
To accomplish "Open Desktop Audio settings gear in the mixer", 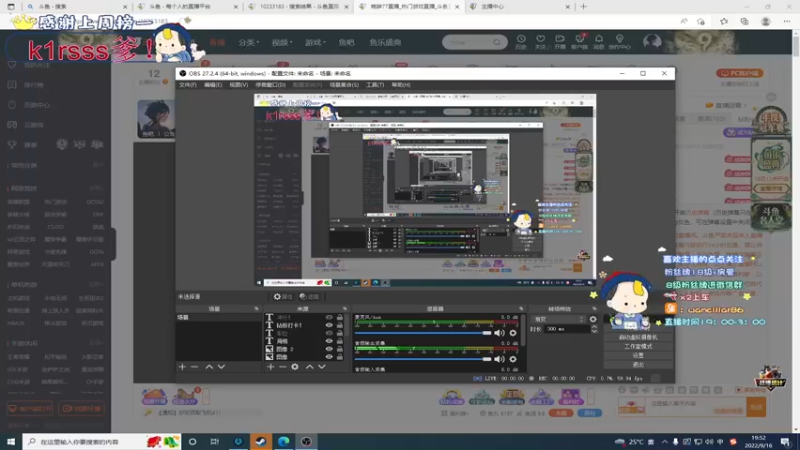I will tap(513, 359).
